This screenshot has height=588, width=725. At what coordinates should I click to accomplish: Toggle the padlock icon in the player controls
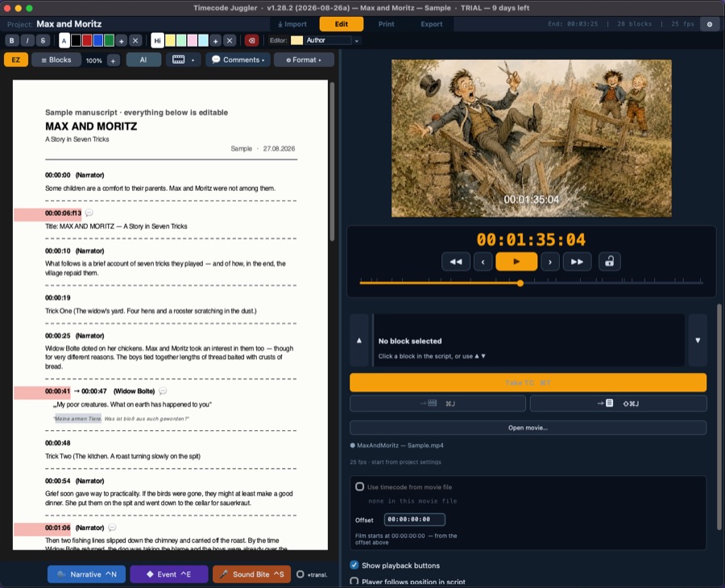click(x=610, y=262)
